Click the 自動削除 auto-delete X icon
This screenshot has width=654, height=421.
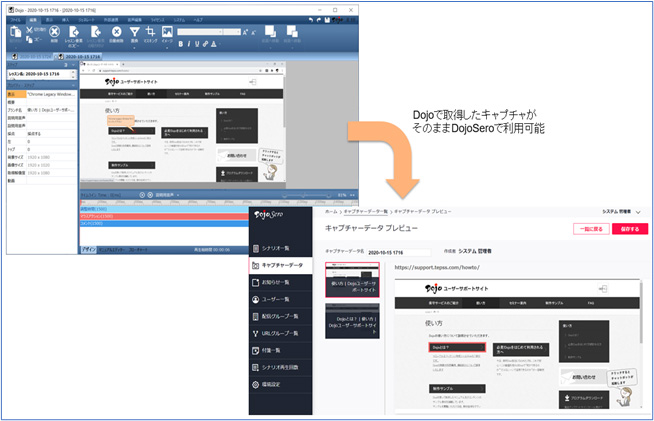116,32
